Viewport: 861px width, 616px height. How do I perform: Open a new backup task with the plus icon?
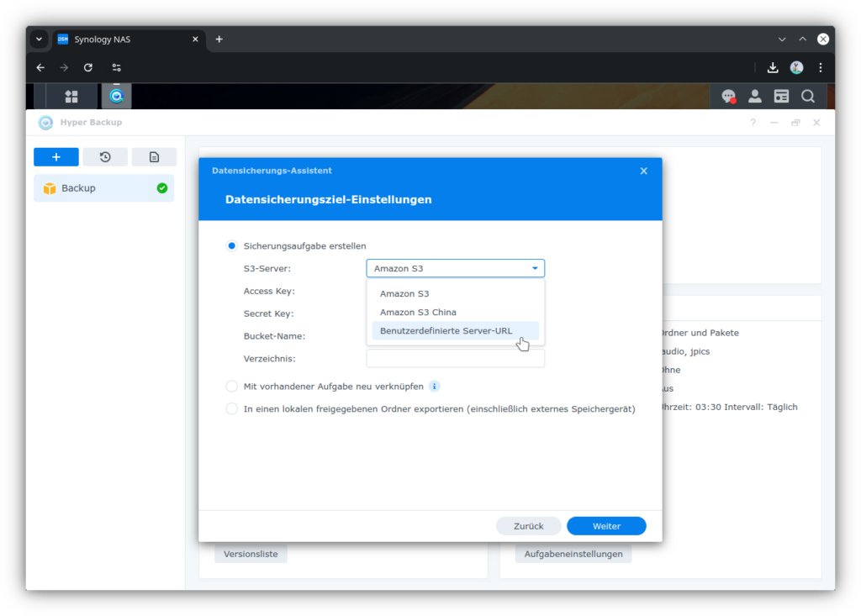pos(55,156)
